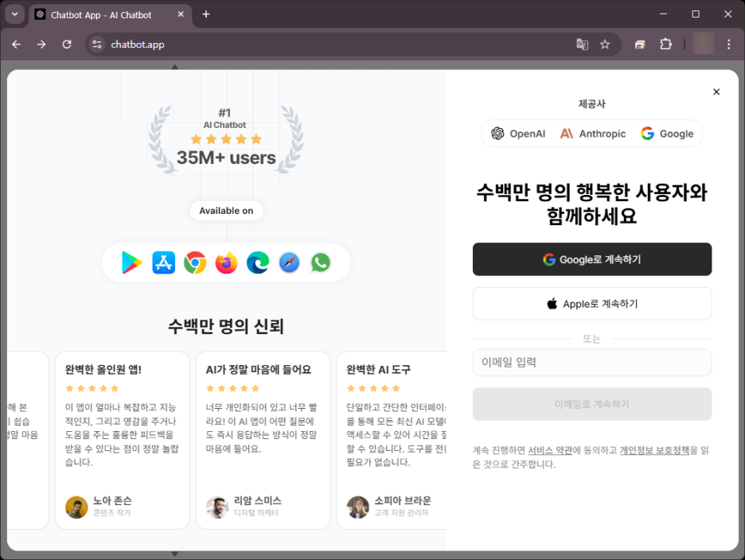Screen dimensions: 745x560
Task: Continue with Google (Google로 계속하기)
Action: tap(592, 259)
